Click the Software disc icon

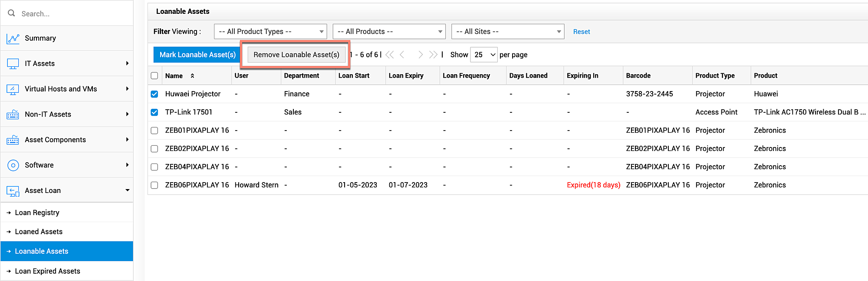click(x=13, y=165)
